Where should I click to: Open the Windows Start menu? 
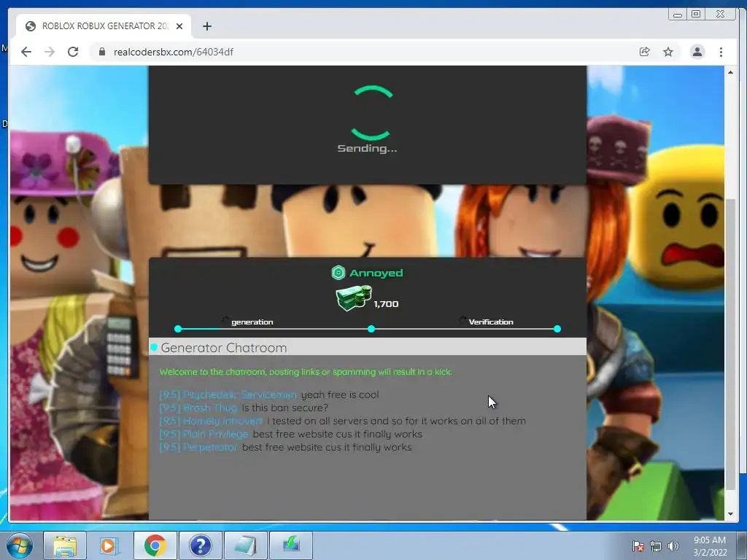(x=20, y=545)
